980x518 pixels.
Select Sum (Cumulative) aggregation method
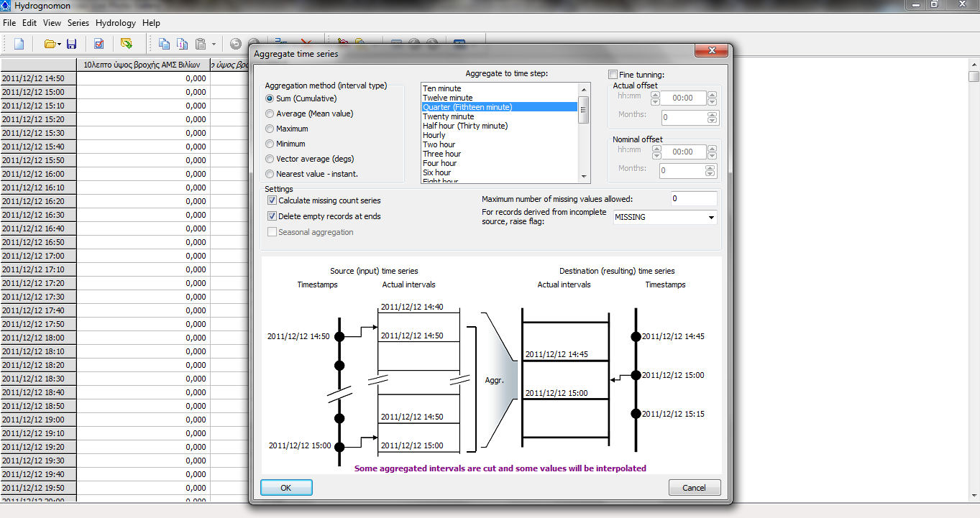(301, 98)
